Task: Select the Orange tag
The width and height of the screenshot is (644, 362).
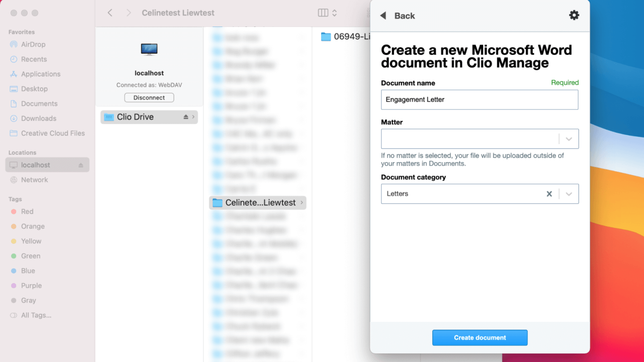Action: coord(33,226)
